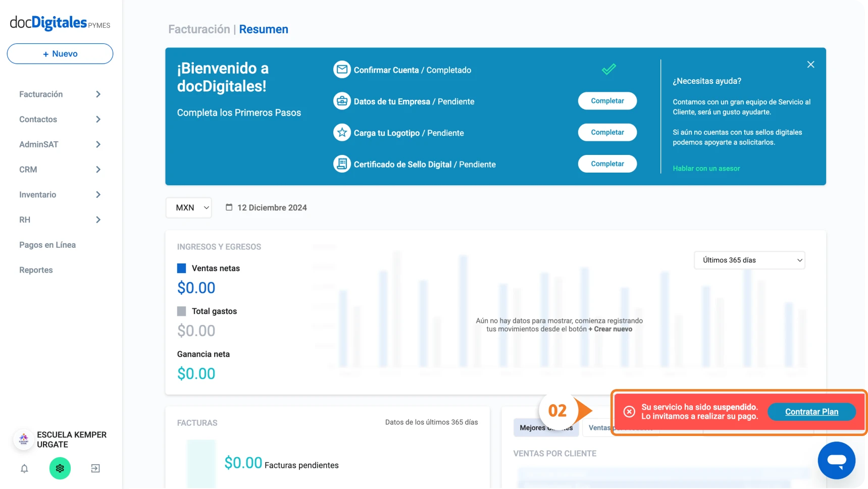Click the calendar icon beside the date
The height and width of the screenshot is (489, 868).
[229, 207]
